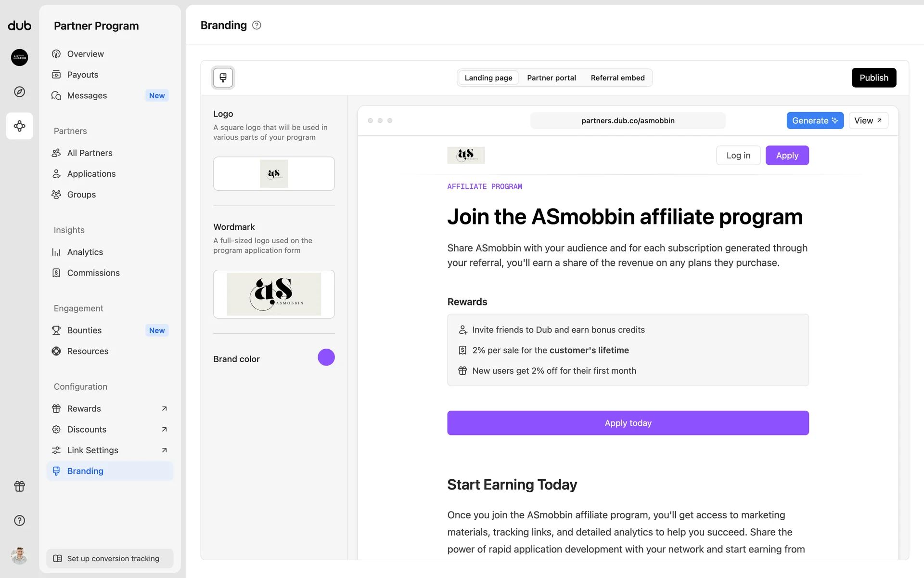
Task: Open the user profile avatar
Action: click(19, 555)
